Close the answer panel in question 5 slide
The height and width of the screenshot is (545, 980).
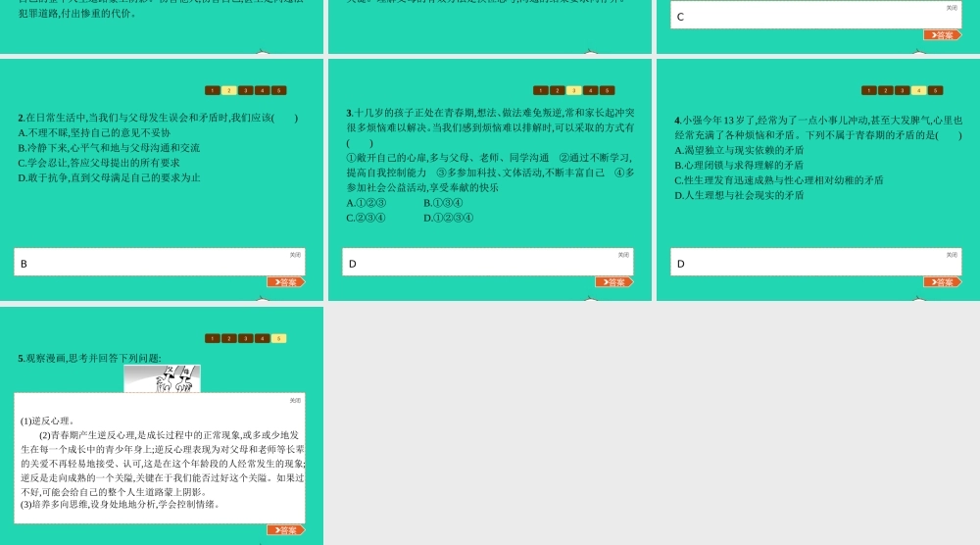296,401
